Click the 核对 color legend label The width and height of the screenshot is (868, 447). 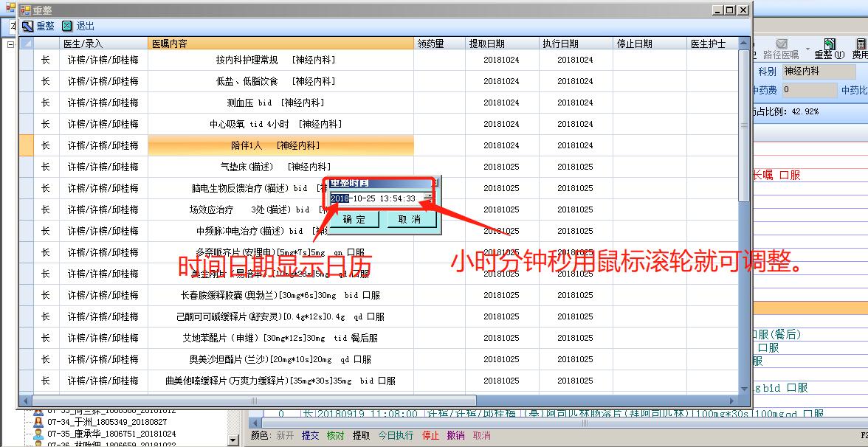point(335,436)
